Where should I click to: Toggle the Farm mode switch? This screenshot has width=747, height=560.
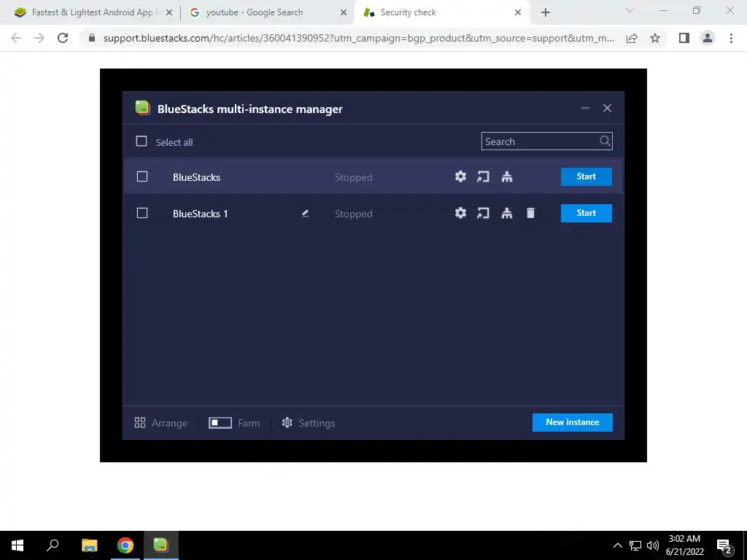220,423
